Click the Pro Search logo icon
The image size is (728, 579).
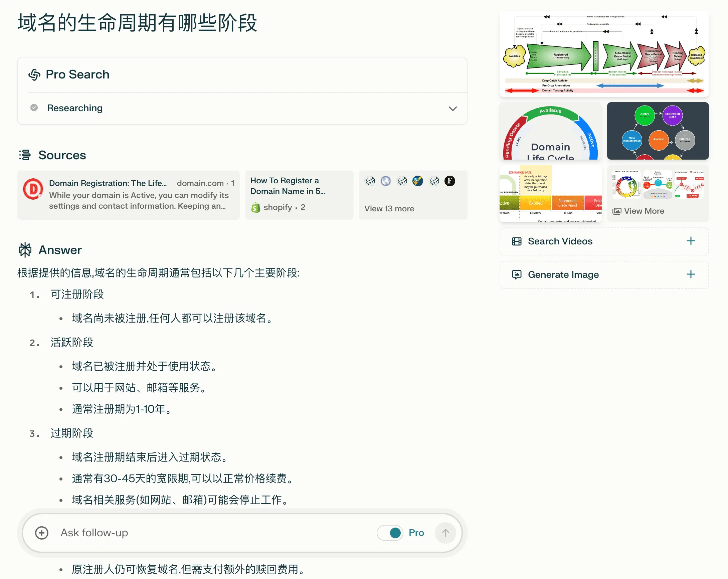[x=34, y=74]
